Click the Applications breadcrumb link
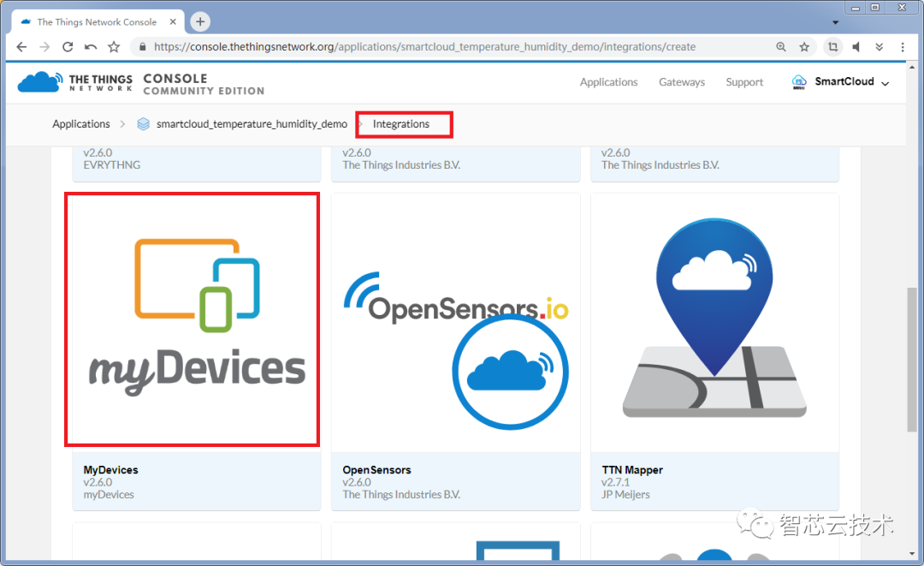The width and height of the screenshot is (924, 566). (81, 124)
